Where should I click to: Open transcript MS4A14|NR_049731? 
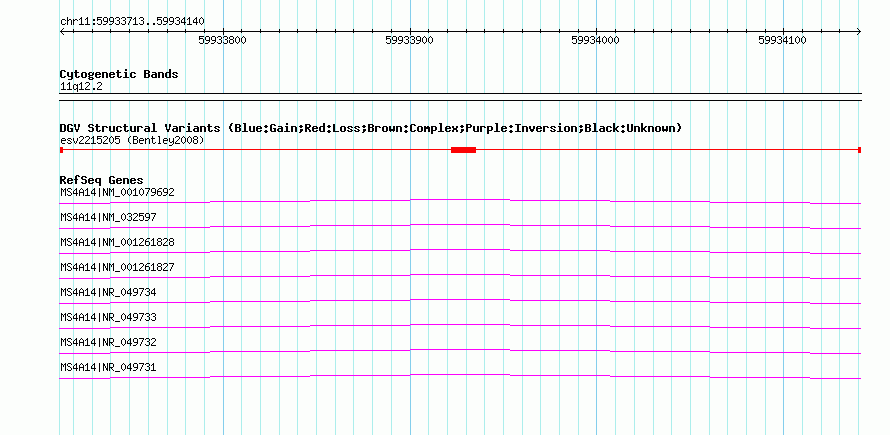(108, 367)
